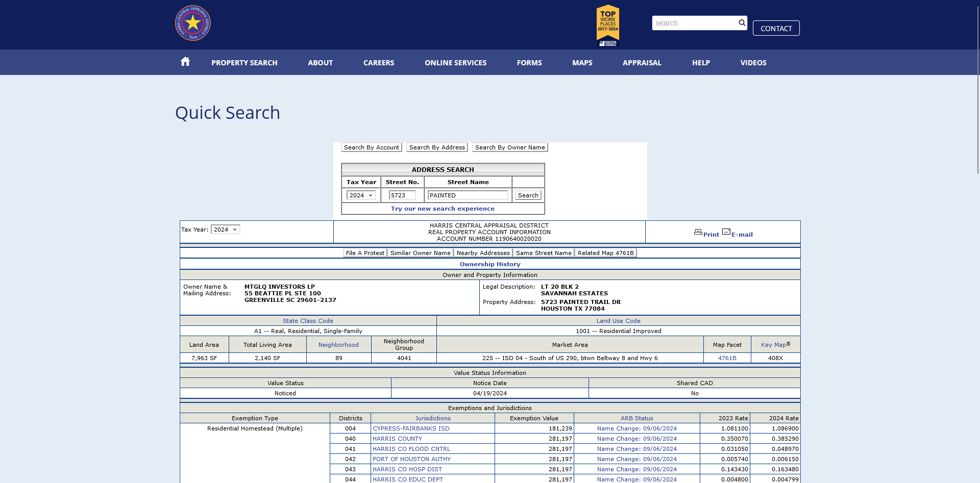Click the File A Protest button
The height and width of the screenshot is (483, 980).
coord(365,253)
